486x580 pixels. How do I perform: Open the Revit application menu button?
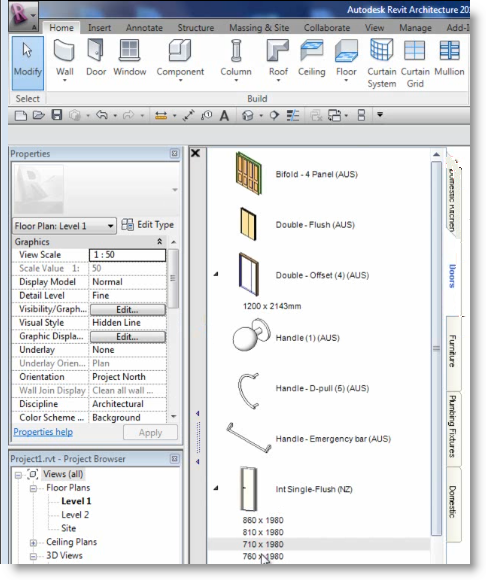click(24, 17)
